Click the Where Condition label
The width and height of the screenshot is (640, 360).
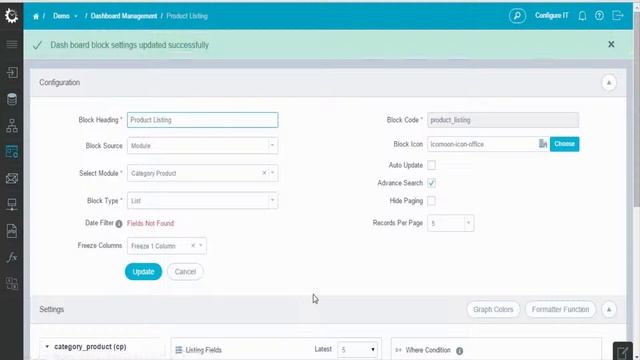(x=428, y=350)
